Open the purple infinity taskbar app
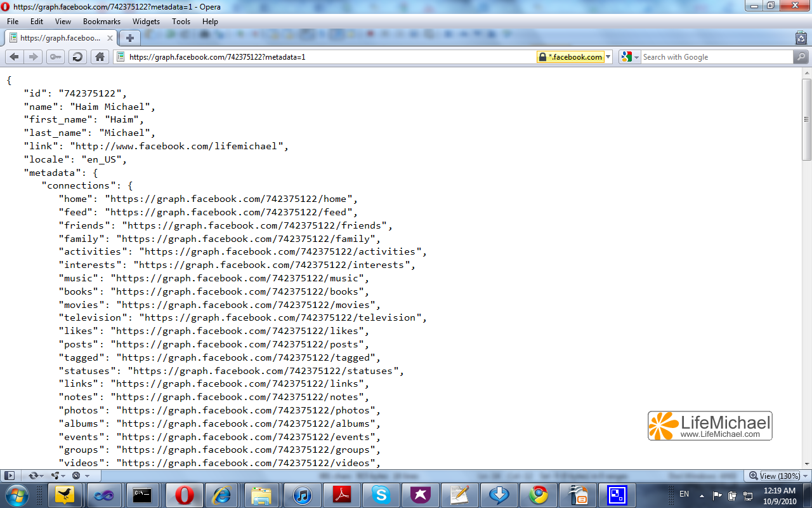This screenshot has height=508, width=812. (x=103, y=495)
